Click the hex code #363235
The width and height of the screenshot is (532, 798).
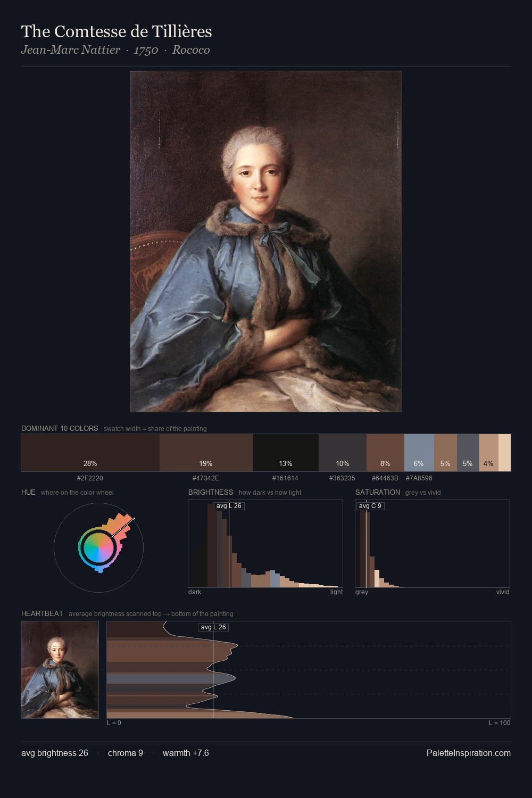pos(342,478)
